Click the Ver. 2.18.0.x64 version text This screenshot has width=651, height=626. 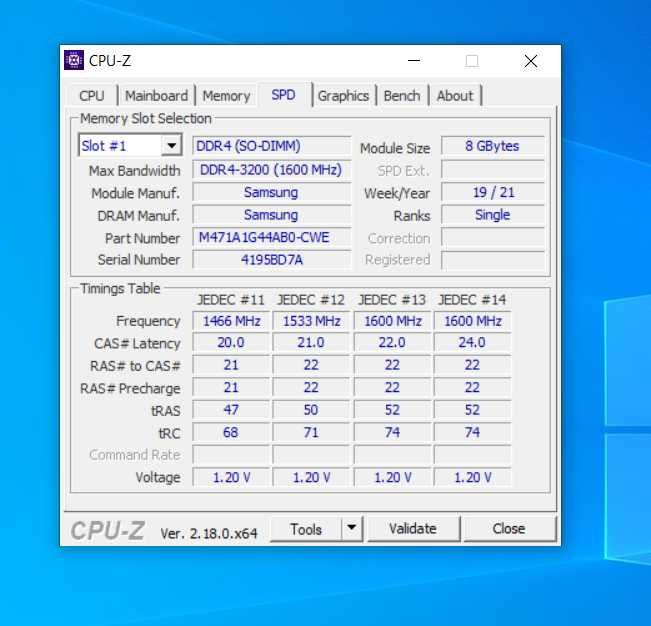[x=209, y=533]
